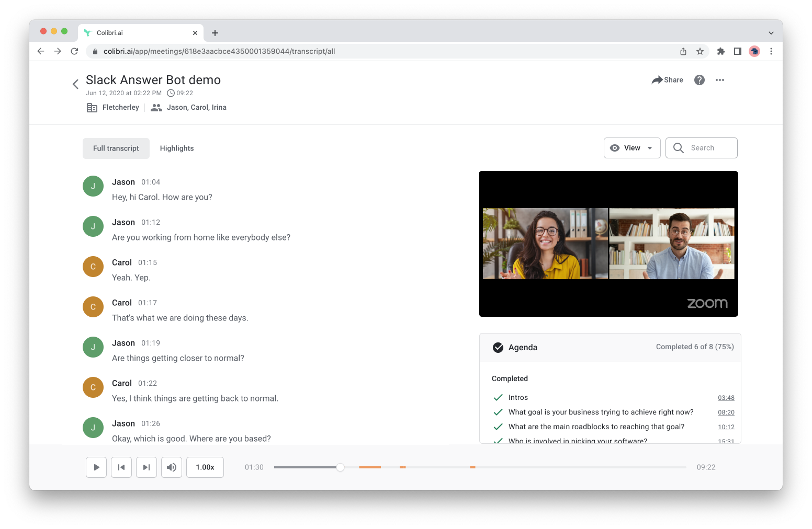
Task: Open agenda timestamp 10:12
Action: [726, 427]
